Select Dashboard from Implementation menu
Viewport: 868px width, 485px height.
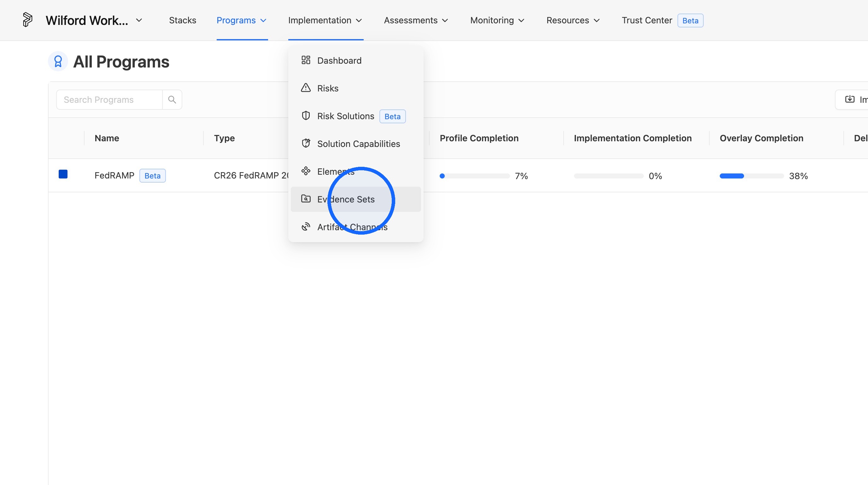[356, 61]
